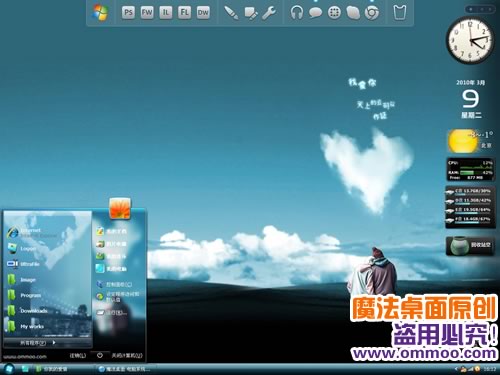Viewport: 500px width, 375px height.
Task: Launch Chrome from the top dock
Action: point(372,13)
